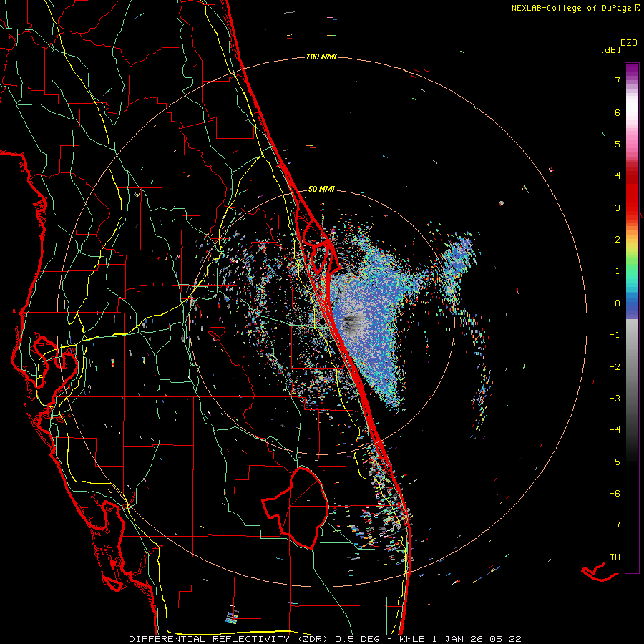644x644 pixels.
Task: Click the -7 scale label
Action: [615, 525]
